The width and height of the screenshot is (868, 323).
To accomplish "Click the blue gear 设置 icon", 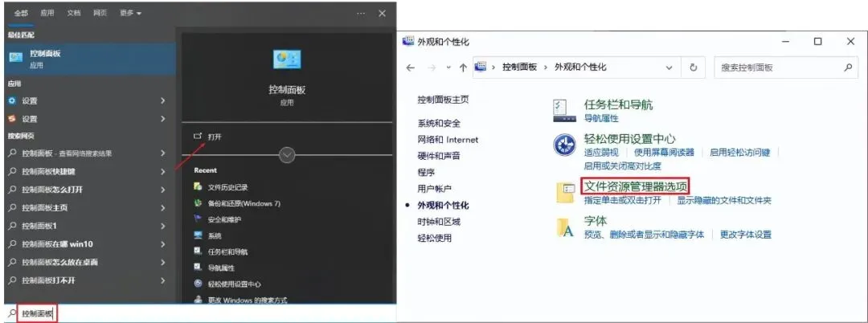I will click(x=13, y=100).
